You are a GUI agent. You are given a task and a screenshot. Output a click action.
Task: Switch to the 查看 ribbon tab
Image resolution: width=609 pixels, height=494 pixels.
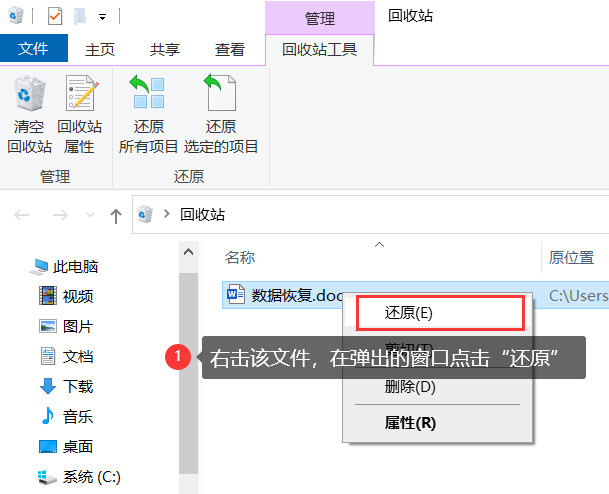230,49
